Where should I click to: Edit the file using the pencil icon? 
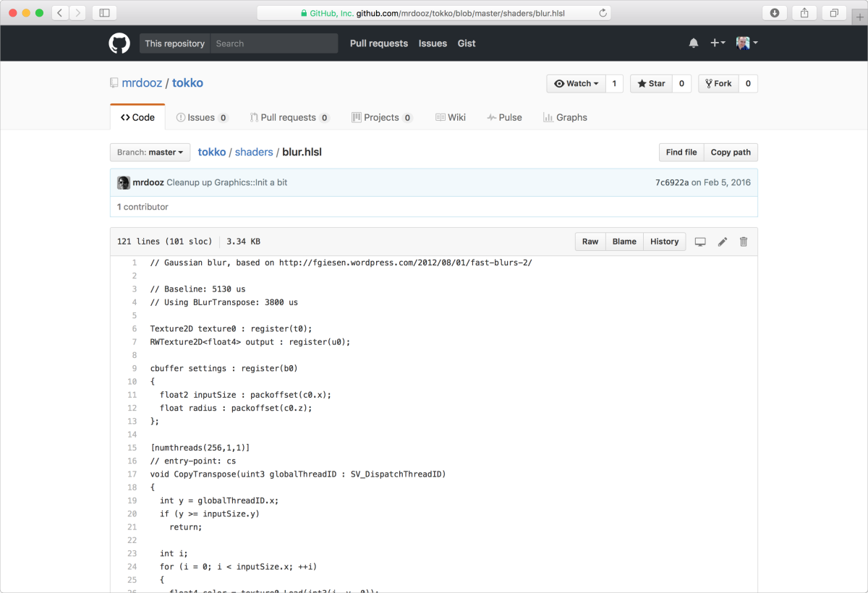coord(722,242)
